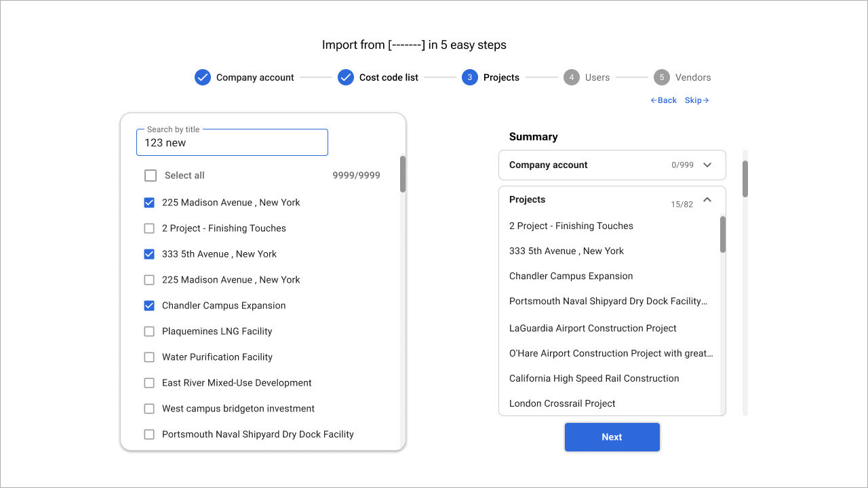Screen dimensions: 868x488
Task: Click the Search by title input field
Action: 232,143
